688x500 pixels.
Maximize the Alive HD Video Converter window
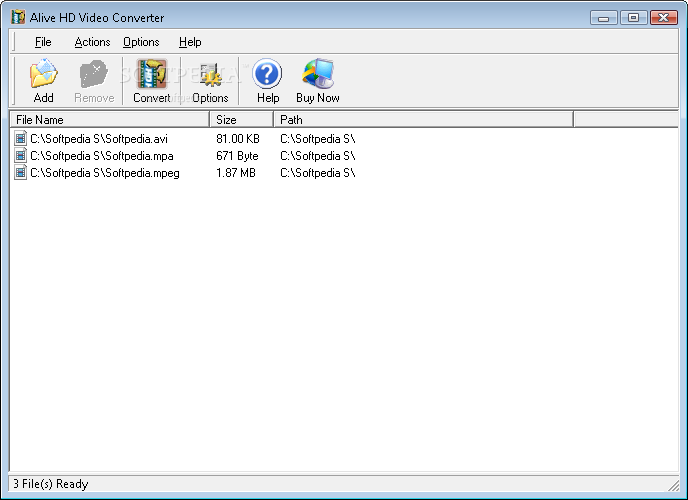coord(633,18)
